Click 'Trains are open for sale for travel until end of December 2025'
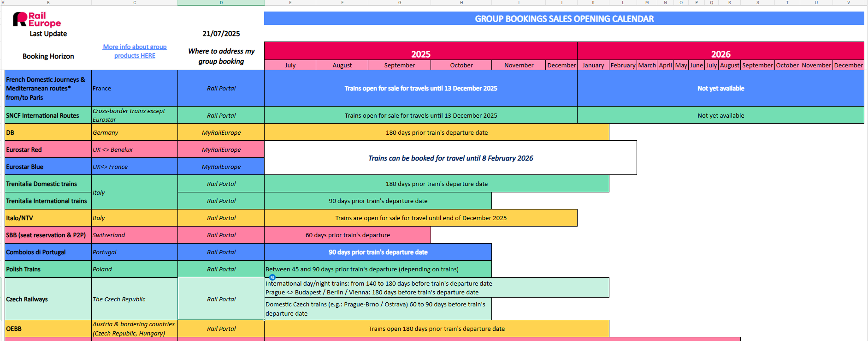This screenshot has height=341, width=868. (x=421, y=218)
